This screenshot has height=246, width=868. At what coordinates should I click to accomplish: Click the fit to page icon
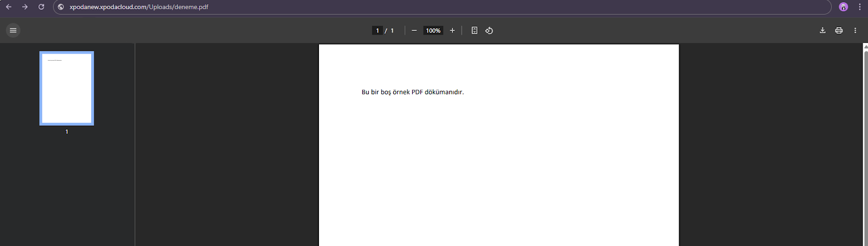(474, 30)
